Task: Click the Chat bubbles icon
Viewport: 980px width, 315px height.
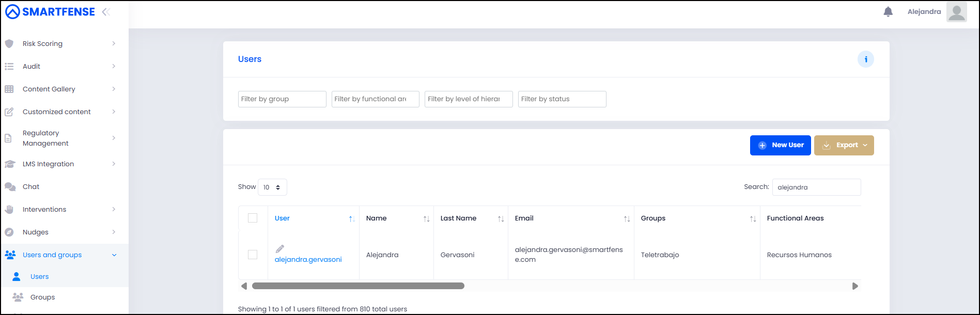Action: pos(10,187)
